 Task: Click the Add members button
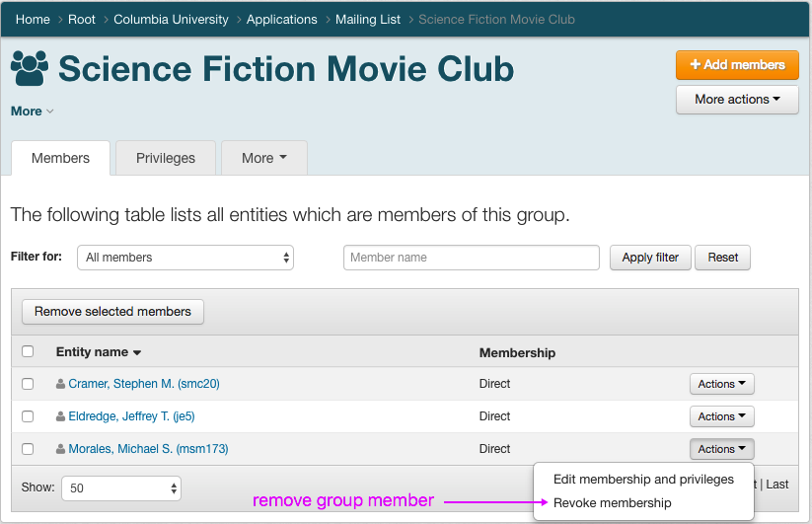[737, 65]
